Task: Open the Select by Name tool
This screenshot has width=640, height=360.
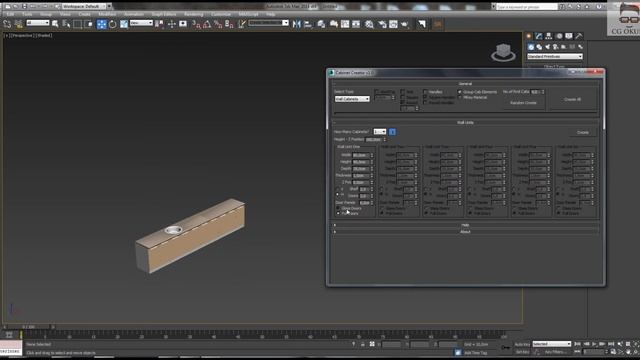Action: tap(66, 24)
